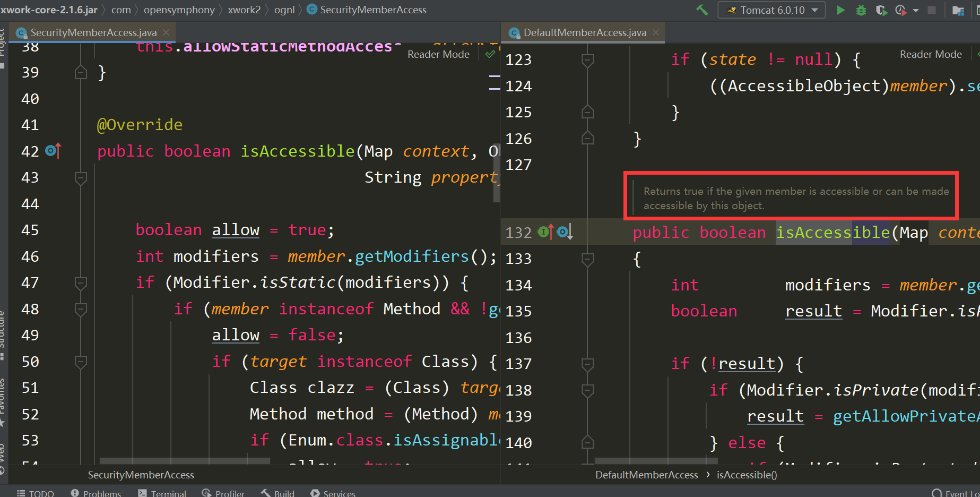Image resolution: width=980 pixels, height=497 pixels.
Task: Start debugging with the green bug icon
Action: click(x=861, y=10)
